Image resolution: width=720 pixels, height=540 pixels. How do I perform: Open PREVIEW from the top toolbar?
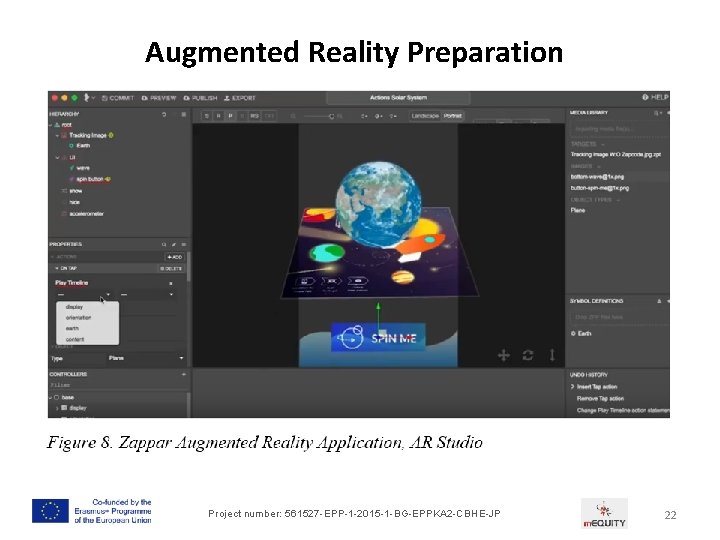point(159,98)
